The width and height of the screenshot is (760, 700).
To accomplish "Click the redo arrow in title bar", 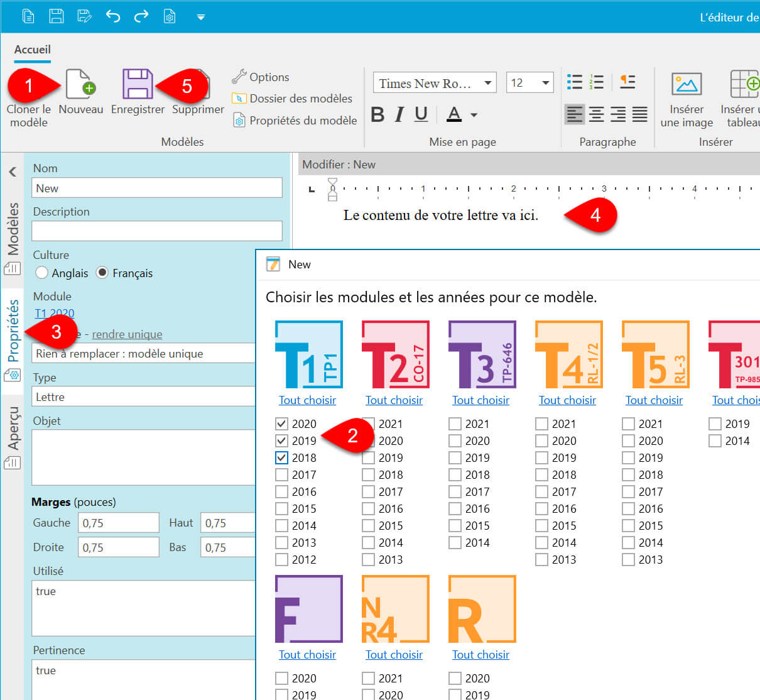I will (x=141, y=16).
